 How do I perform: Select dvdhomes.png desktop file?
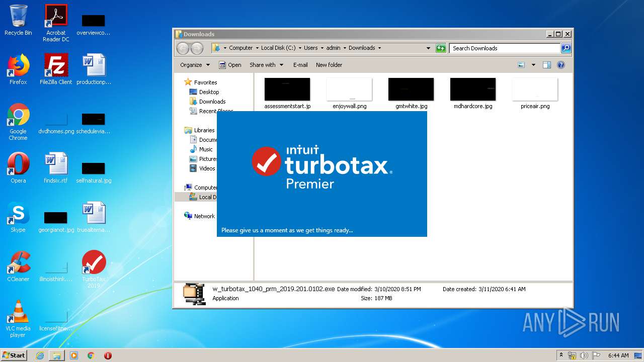click(56, 123)
